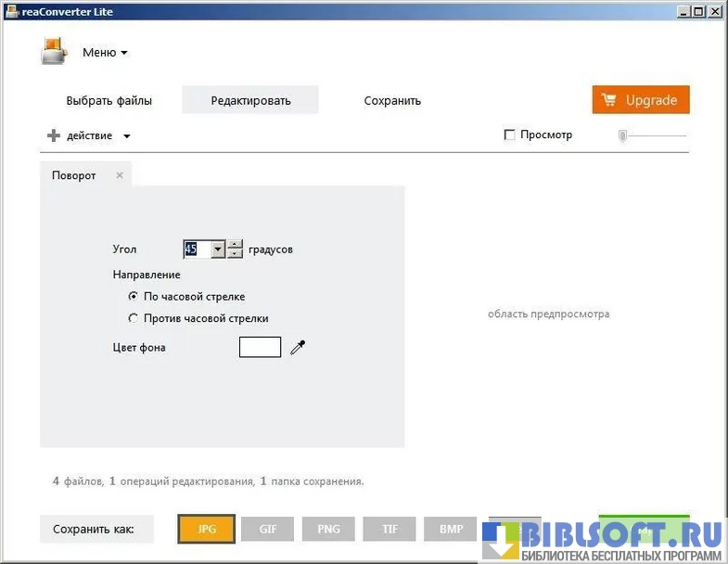728x564 pixels.
Task: Expand the действие dropdown arrow
Action: 127,136
